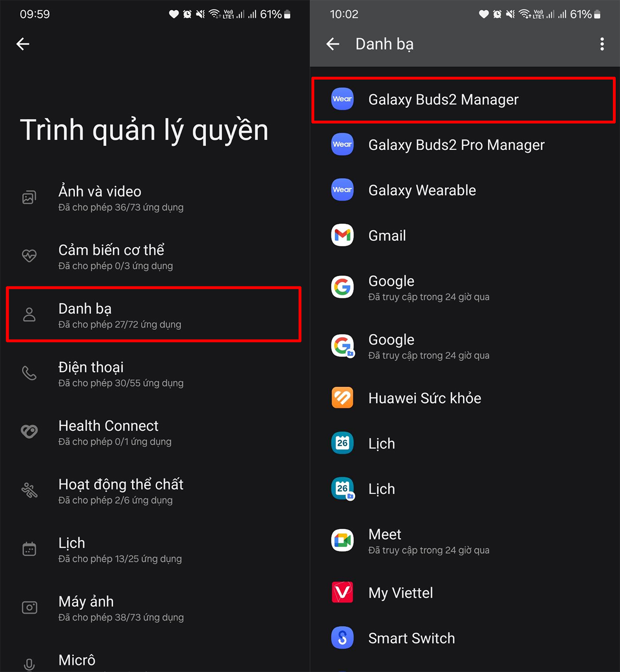Open Cảm biến cơ thể permission
Viewport: 620px width, 672px height.
[155, 257]
